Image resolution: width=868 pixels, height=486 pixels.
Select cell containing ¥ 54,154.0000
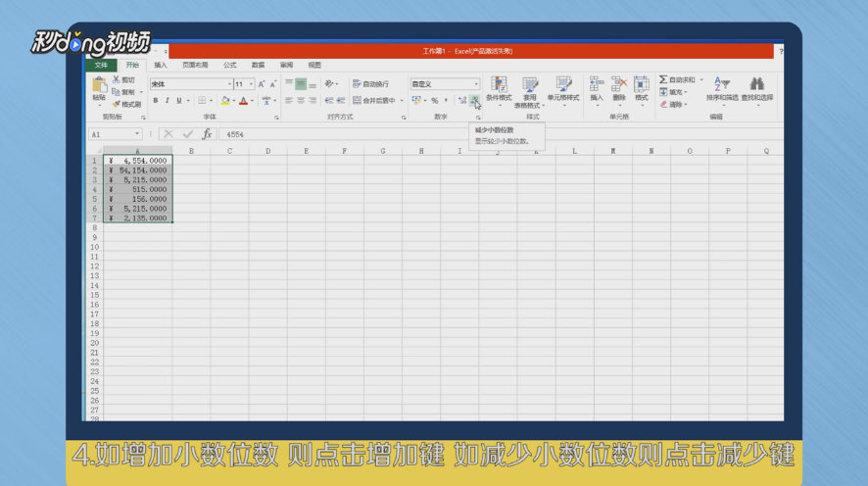(x=138, y=170)
